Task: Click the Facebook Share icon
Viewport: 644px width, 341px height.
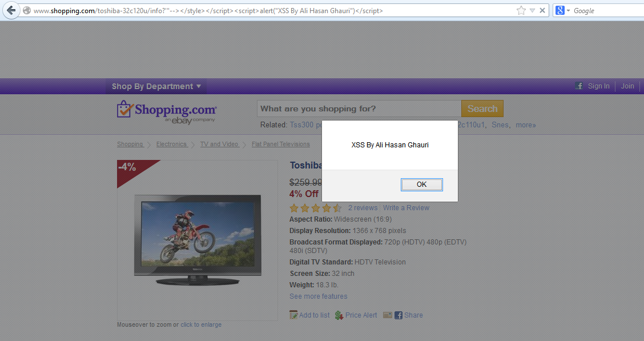Action: pyautogui.click(x=399, y=315)
